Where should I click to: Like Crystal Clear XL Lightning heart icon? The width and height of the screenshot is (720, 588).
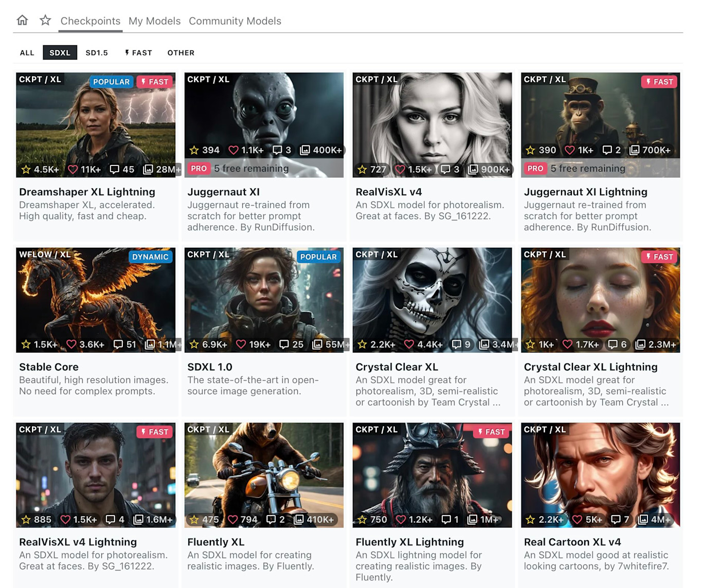(x=567, y=344)
